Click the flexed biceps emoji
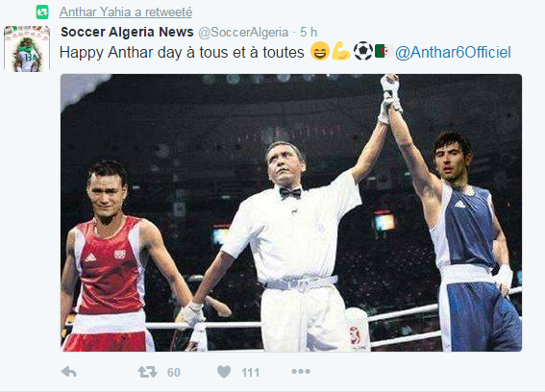Image resolution: width=545 pixels, height=392 pixels. (341, 51)
